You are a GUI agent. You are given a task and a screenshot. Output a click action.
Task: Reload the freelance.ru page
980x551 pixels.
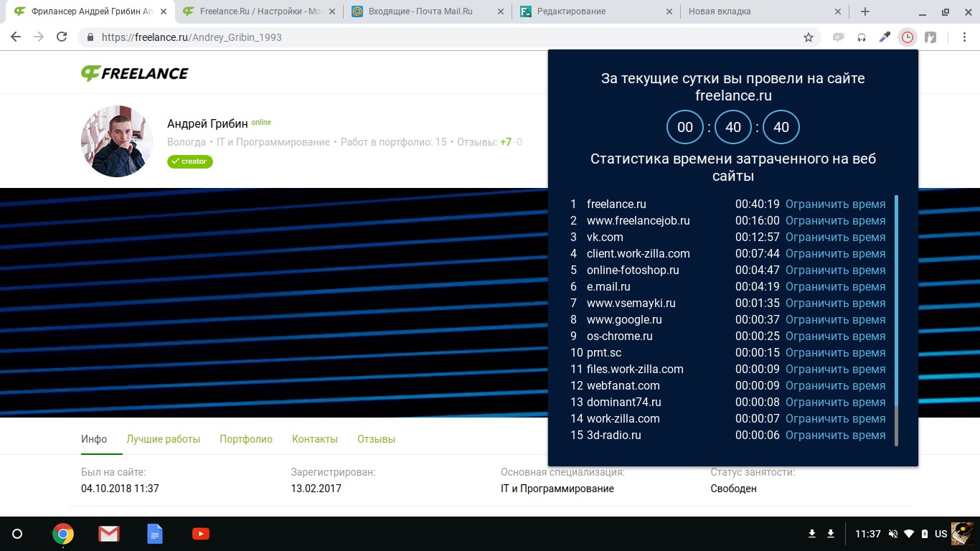click(62, 37)
